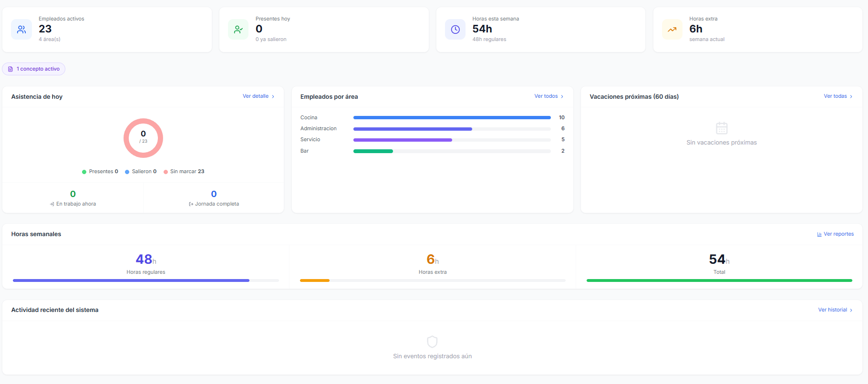868x384 pixels.
Task: Click the calendar icon above Sin vacaciones próximas
Action: click(x=722, y=128)
